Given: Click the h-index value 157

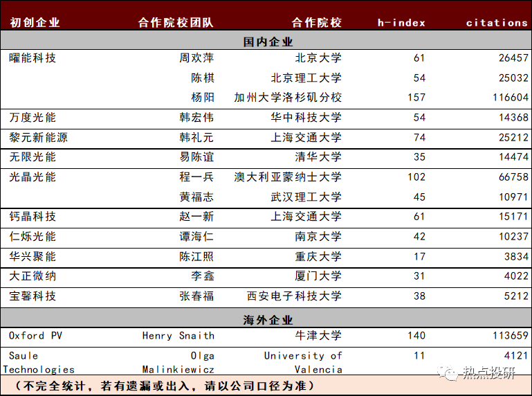Looking at the screenshot, I should [x=416, y=98].
